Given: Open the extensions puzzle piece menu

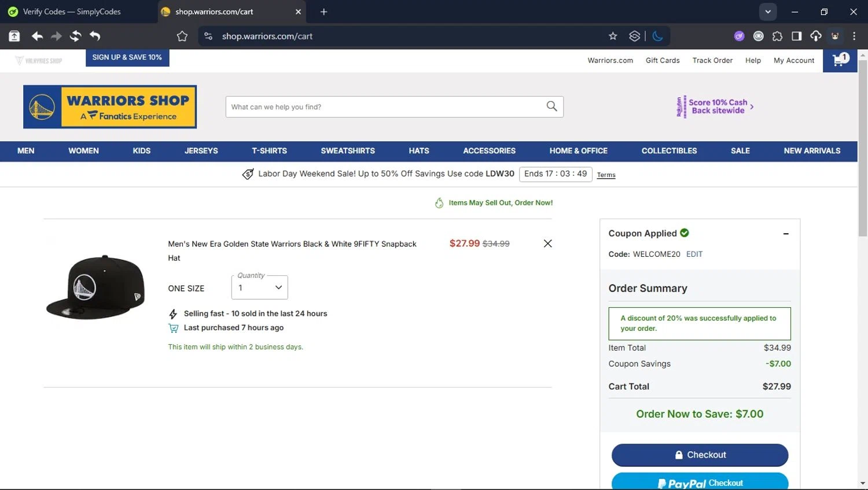Looking at the screenshot, I should [778, 36].
